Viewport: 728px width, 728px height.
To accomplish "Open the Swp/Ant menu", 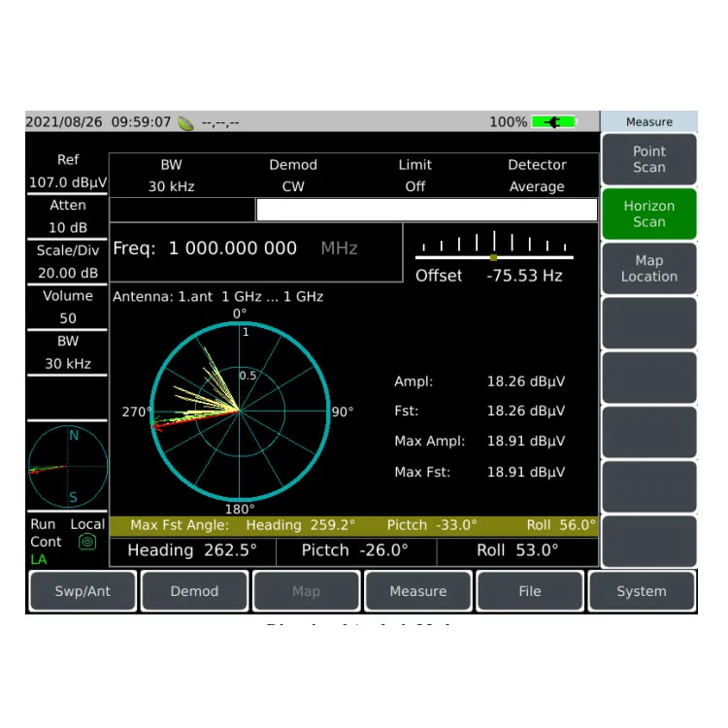I will [83, 591].
